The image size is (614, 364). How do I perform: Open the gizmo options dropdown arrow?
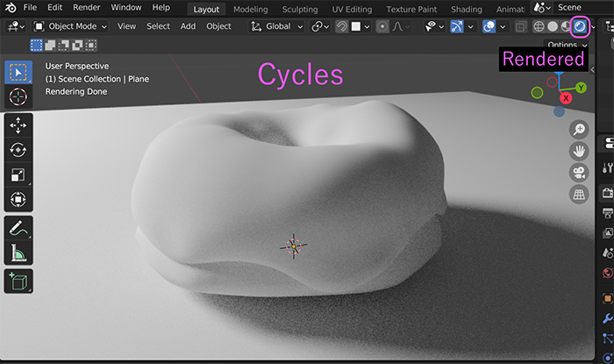click(x=470, y=26)
